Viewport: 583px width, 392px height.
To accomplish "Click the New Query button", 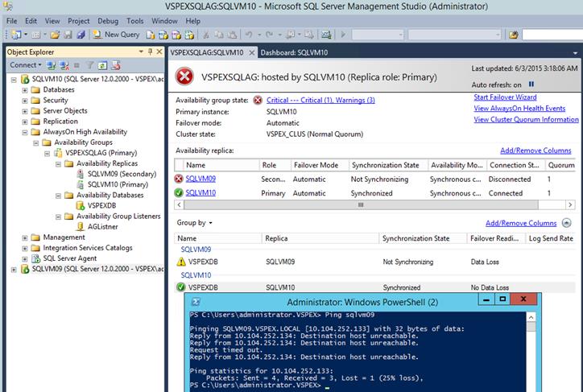I will point(117,35).
